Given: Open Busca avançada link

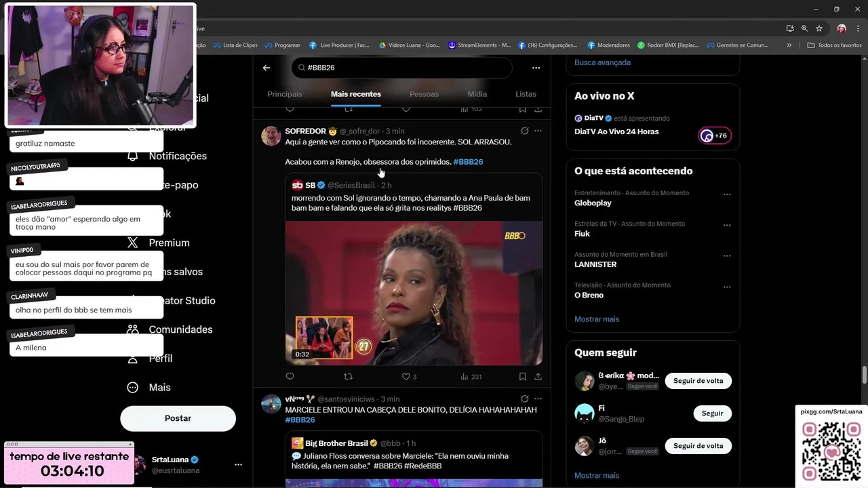Looking at the screenshot, I should [x=602, y=62].
